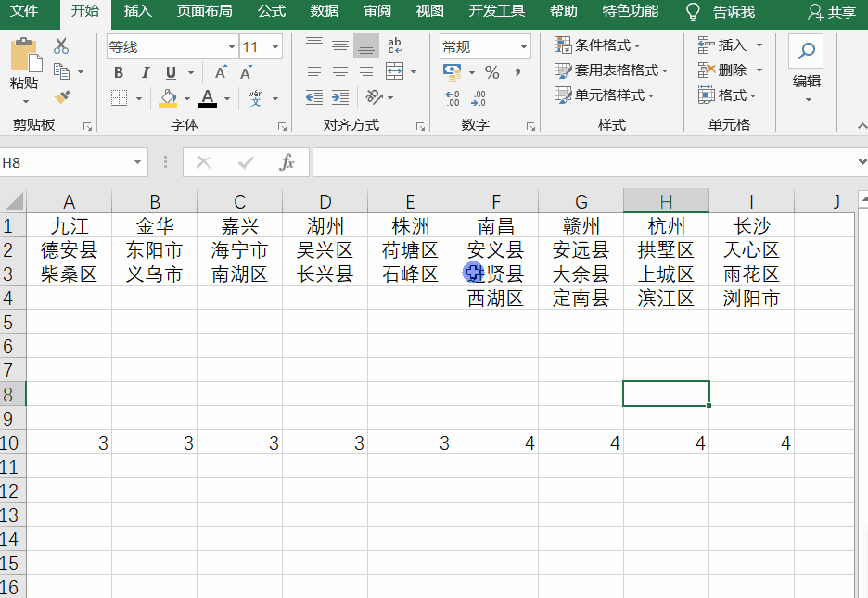Open 单元格样式 dropdown

605,95
